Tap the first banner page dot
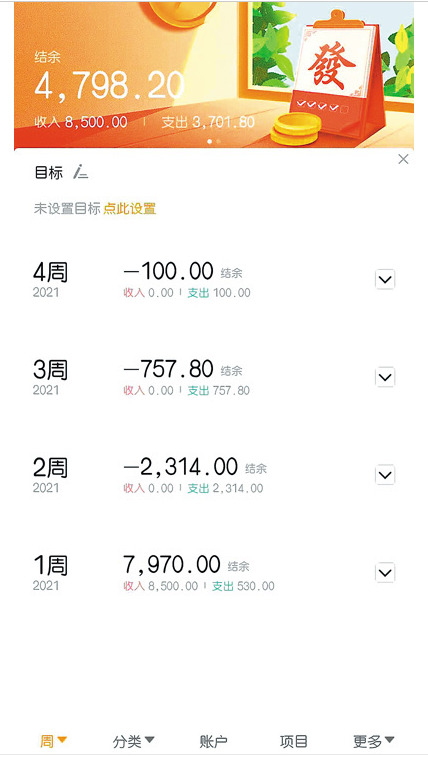Viewport: 428px width, 757px height. (209, 141)
